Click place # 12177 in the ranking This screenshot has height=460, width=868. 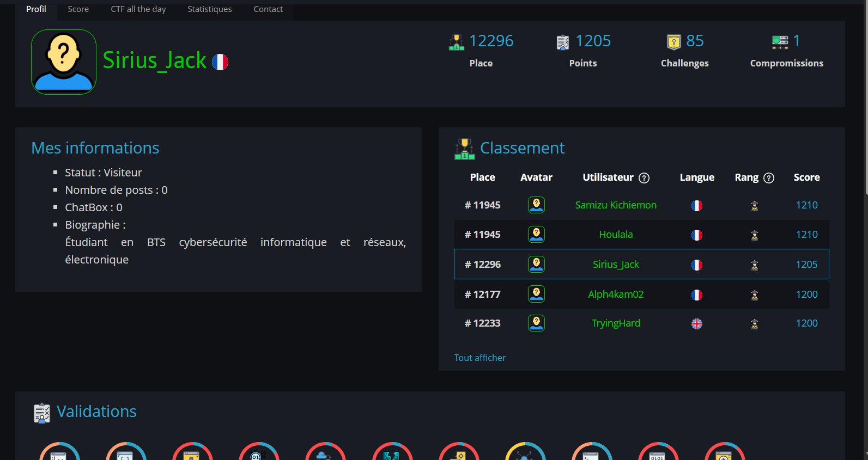pyautogui.click(x=482, y=295)
